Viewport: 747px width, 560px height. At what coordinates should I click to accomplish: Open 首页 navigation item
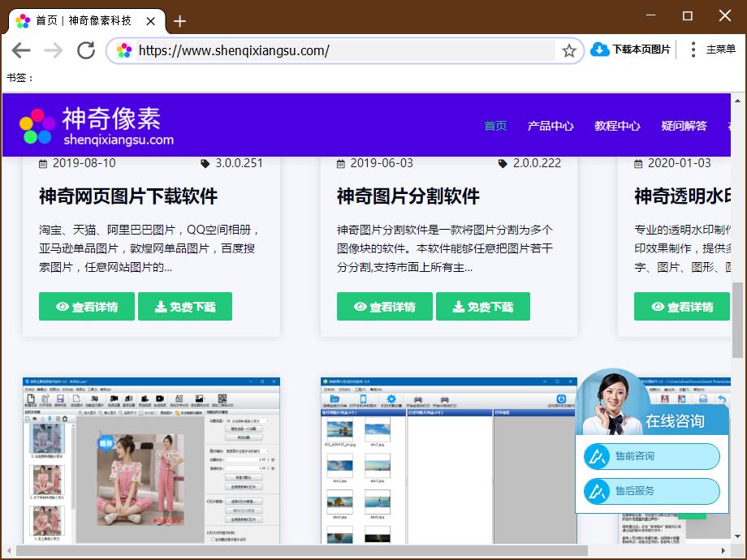point(495,126)
